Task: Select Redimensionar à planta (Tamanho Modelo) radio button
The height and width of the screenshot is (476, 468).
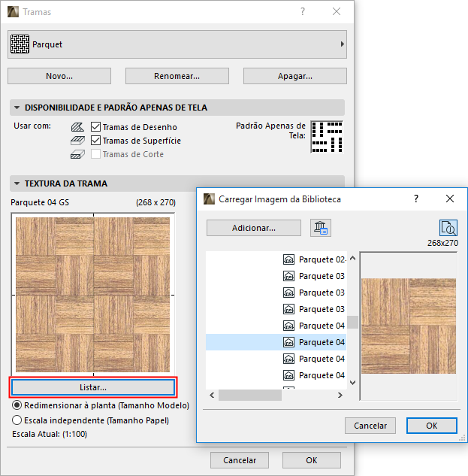Action: 17,405
